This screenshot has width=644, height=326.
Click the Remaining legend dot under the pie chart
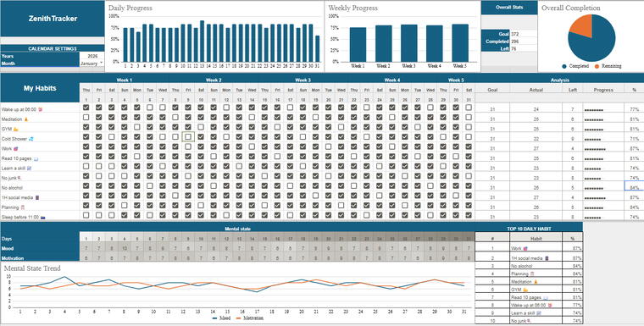click(x=597, y=66)
